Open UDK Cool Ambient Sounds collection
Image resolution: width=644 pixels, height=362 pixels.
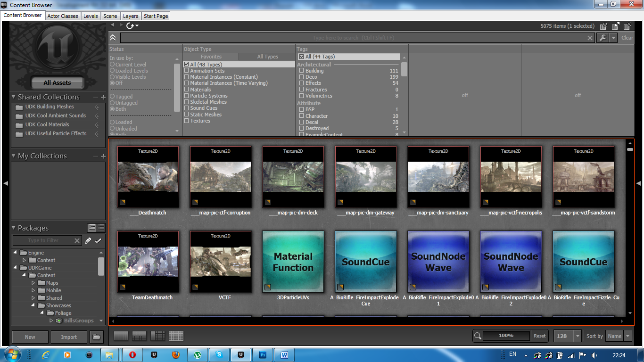click(56, 116)
